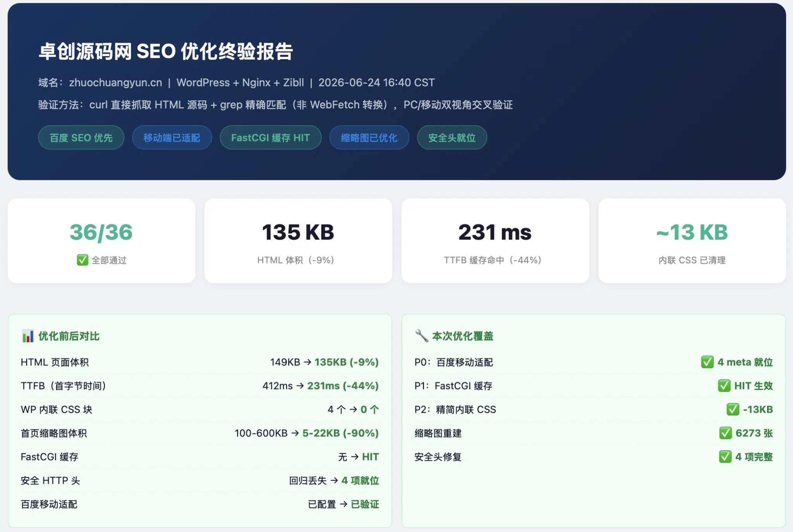Click the 验证方法 description line
Image resolution: width=793 pixels, height=532 pixels.
pyautogui.click(x=275, y=105)
